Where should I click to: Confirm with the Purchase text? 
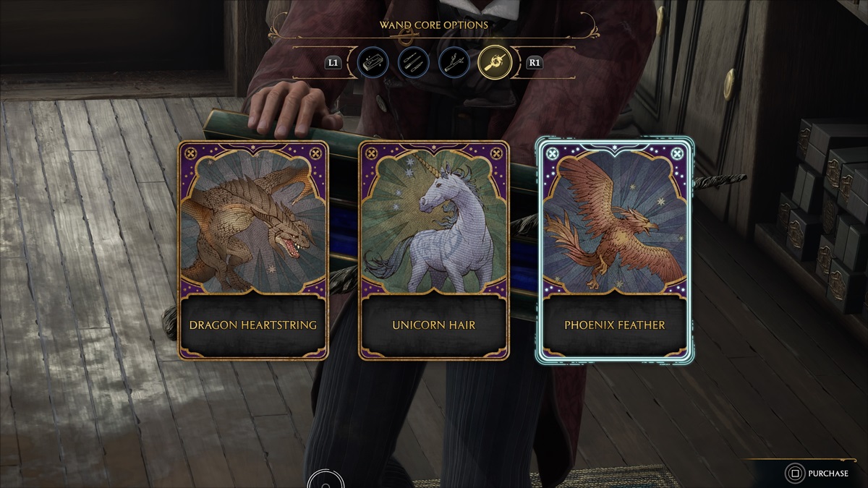[829, 474]
